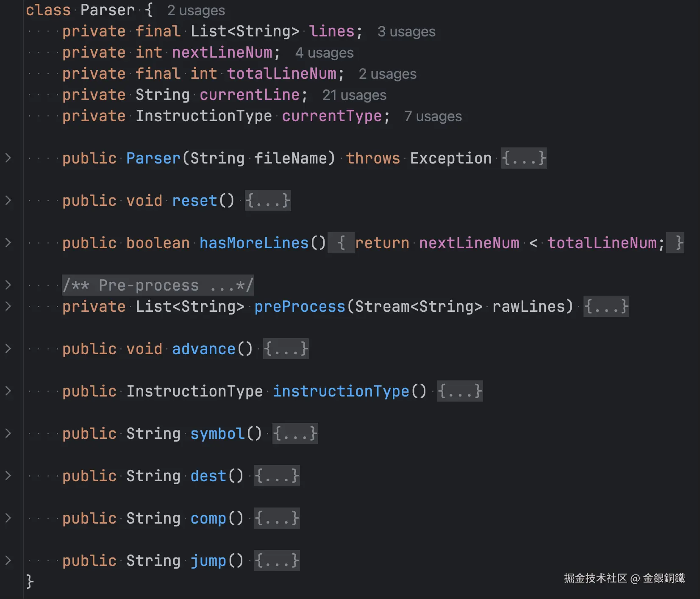Expand the Parser constructor fold arrow
The image size is (700, 599).
point(8,158)
